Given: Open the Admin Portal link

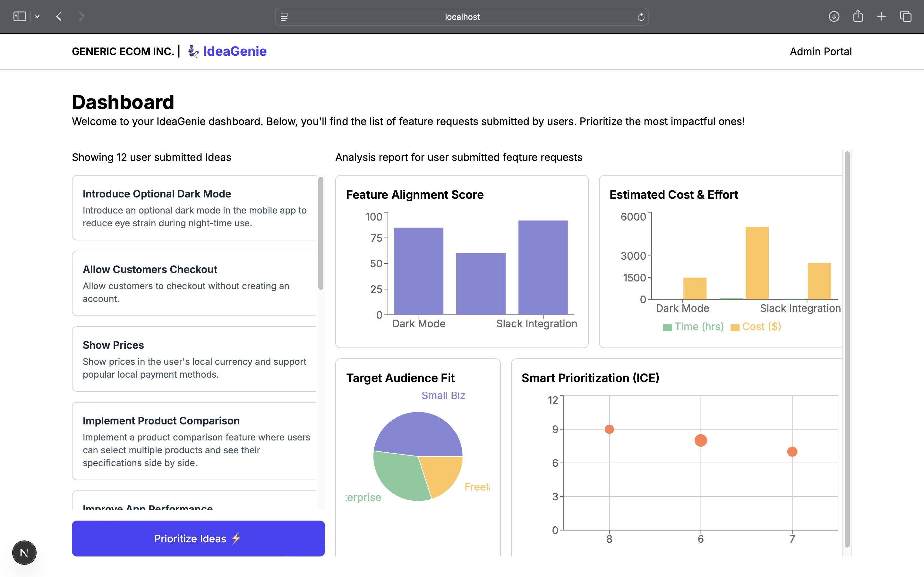Looking at the screenshot, I should coord(820,51).
